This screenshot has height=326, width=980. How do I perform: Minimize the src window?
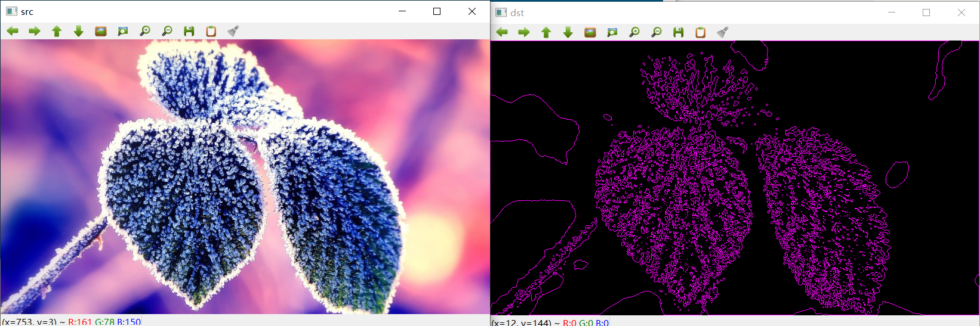click(x=402, y=11)
